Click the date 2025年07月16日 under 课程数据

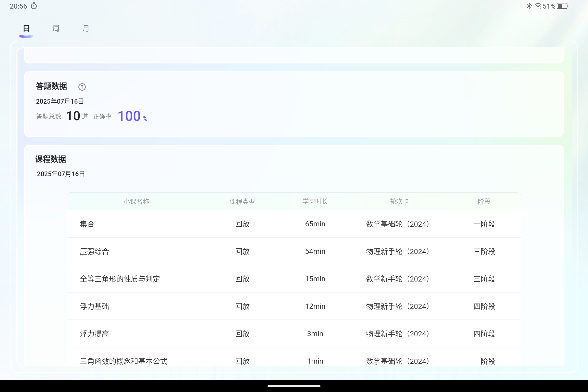click(61, 173)
